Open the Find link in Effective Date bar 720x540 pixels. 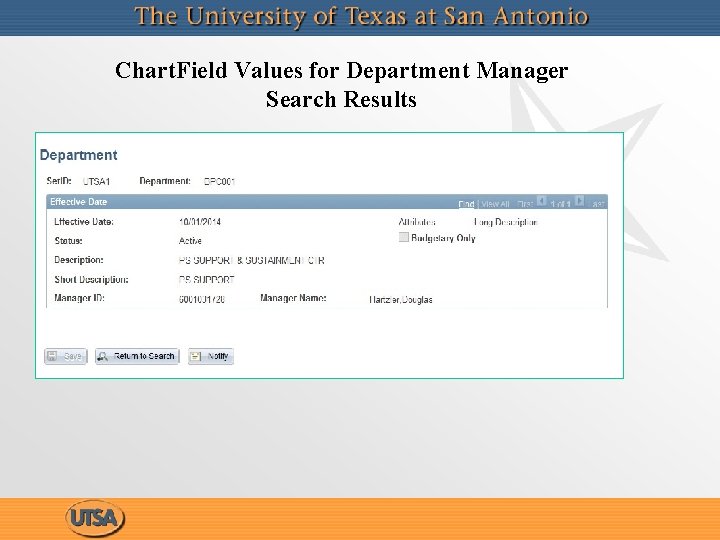pos(466,204)
